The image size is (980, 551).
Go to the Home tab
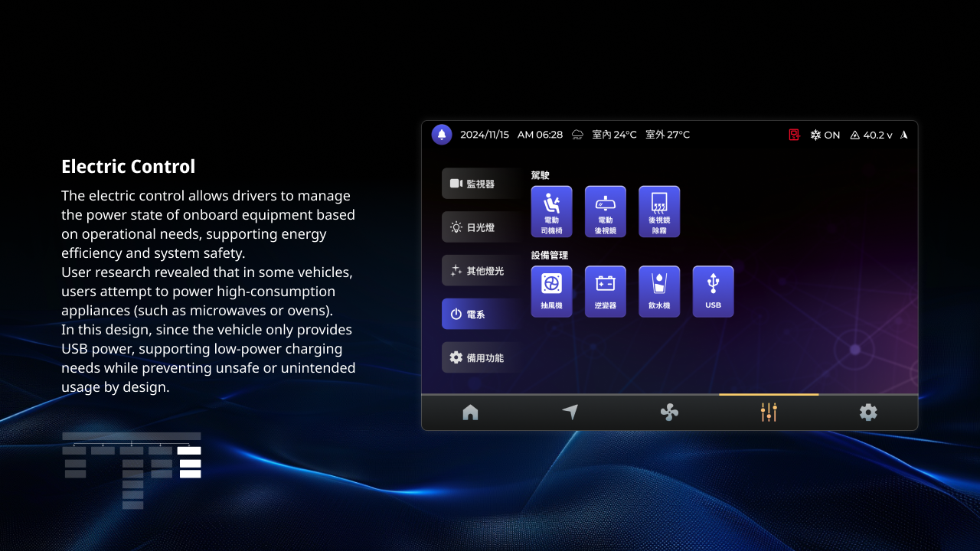pyautogui.click(x=470, y=412)
